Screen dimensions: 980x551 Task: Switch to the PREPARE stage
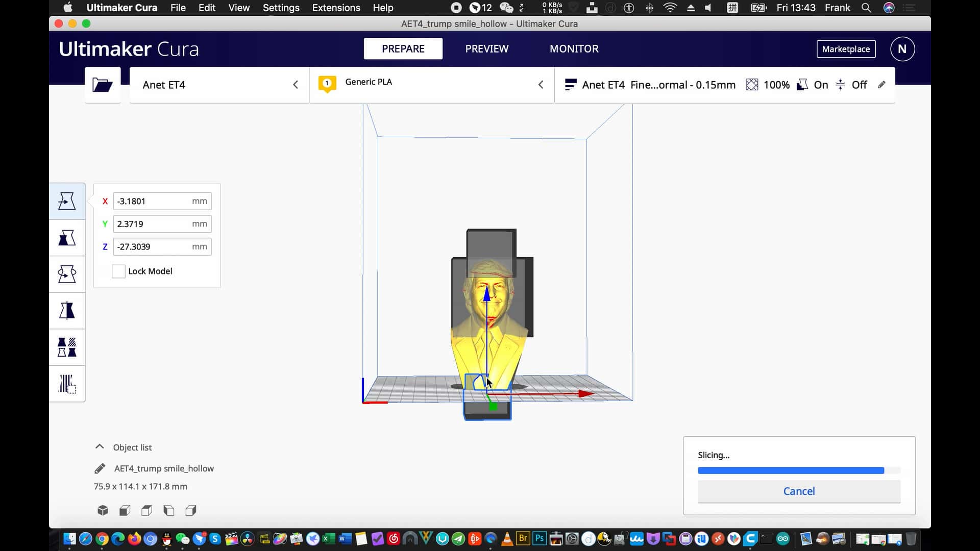click(403, 49)
